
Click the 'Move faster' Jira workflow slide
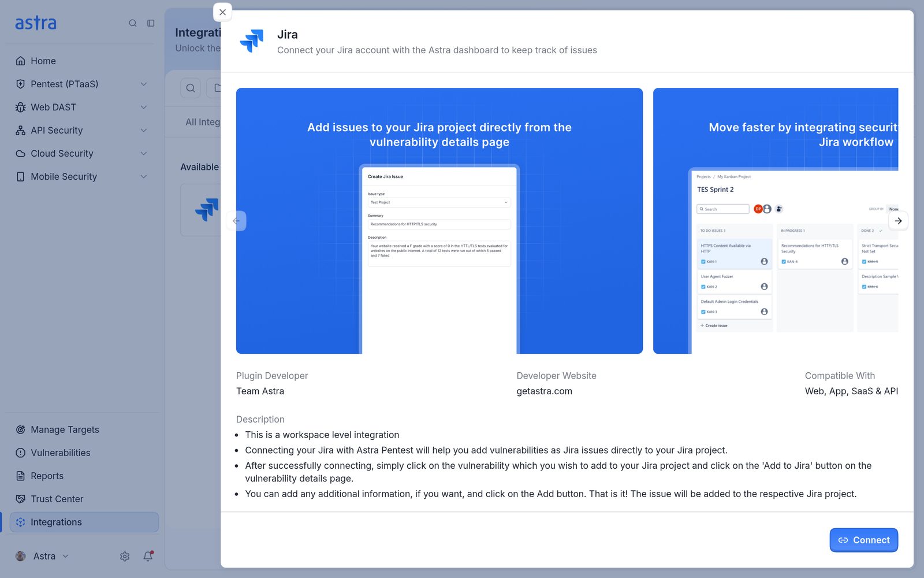tap(776, 221)
